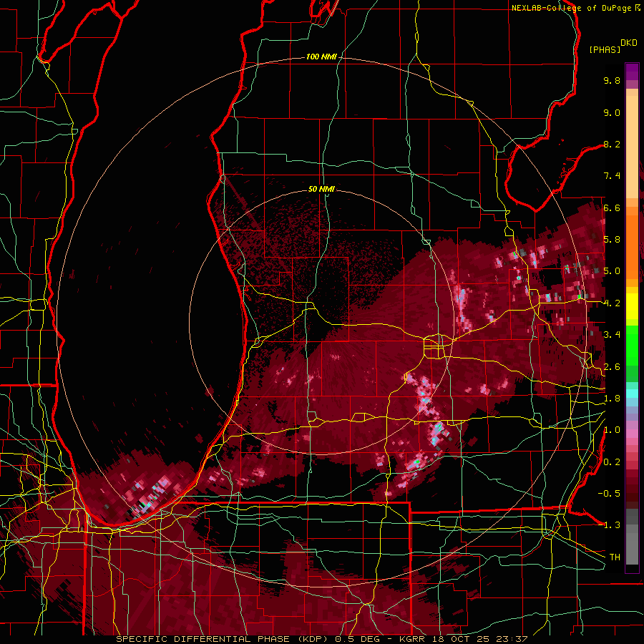Image resolution: width=644 pixels, height=644 pixels.
Task: Select the 1.8 value on the scale
Action: [x=612, y=399]
